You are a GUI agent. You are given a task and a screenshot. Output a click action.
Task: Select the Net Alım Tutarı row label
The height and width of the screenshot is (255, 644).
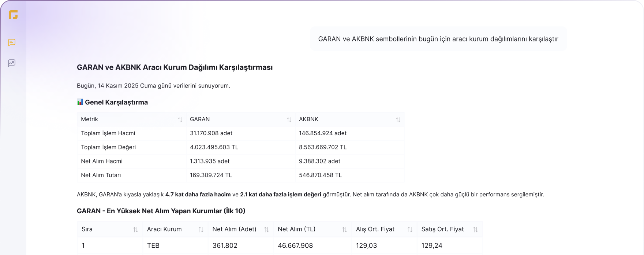tap(101, 175)
